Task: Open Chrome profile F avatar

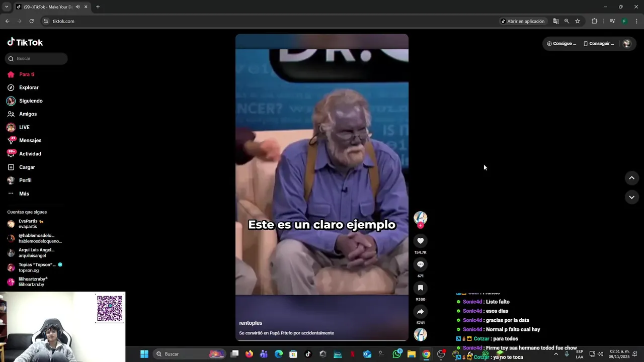Action: pyautogui.click(x=624, y=21)
